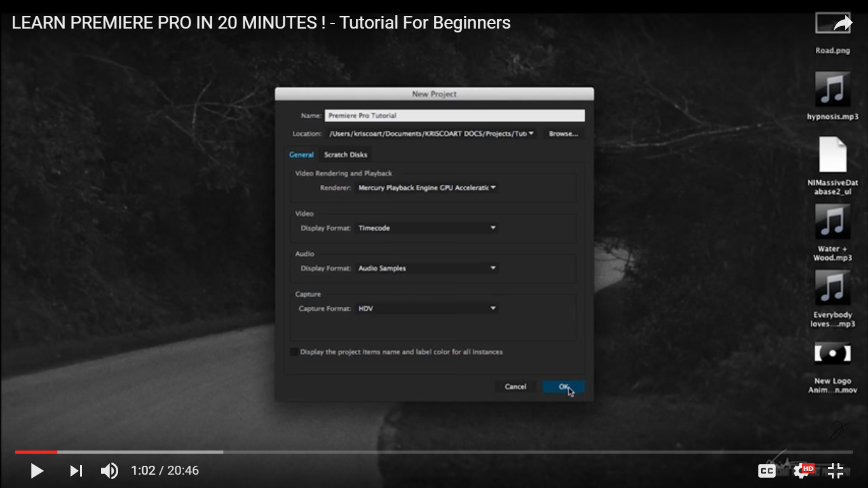
Task: Click OK in New Project dialog
Action: click(x=564, y=386)
